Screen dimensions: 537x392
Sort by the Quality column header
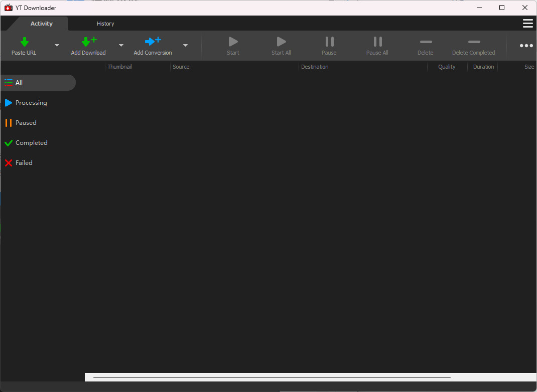447,67
